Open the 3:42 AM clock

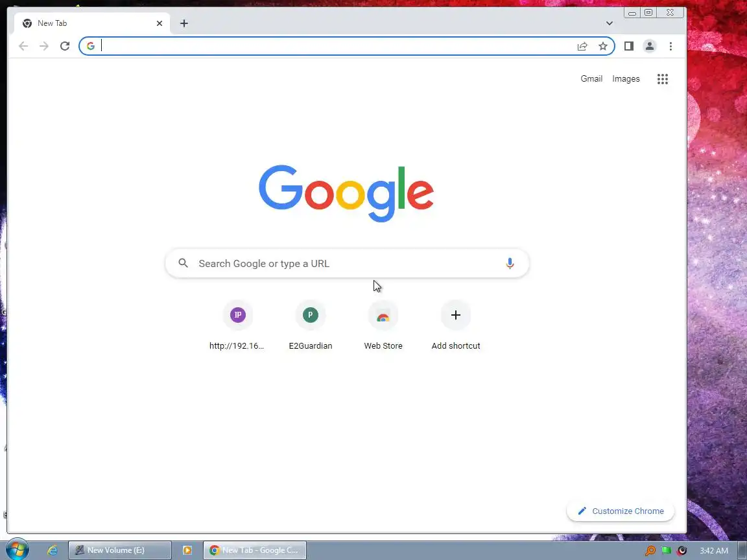714,550
